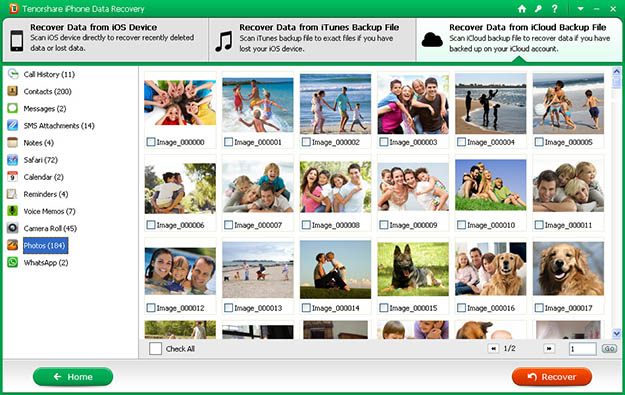Open Call History (11) category
The image size is (625, 395).
49,74
